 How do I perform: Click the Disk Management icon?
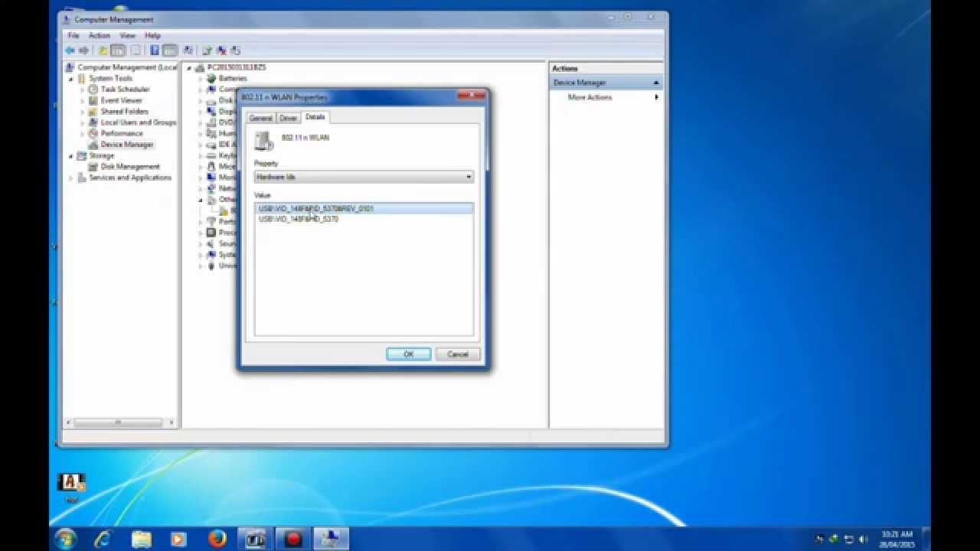93,166
